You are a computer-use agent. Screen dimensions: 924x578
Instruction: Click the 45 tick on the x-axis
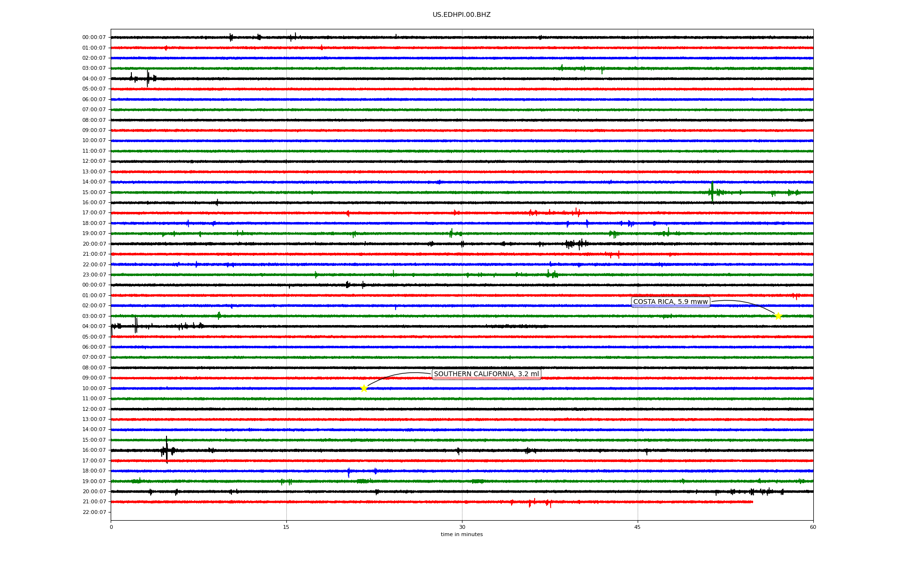coord(638,527)
